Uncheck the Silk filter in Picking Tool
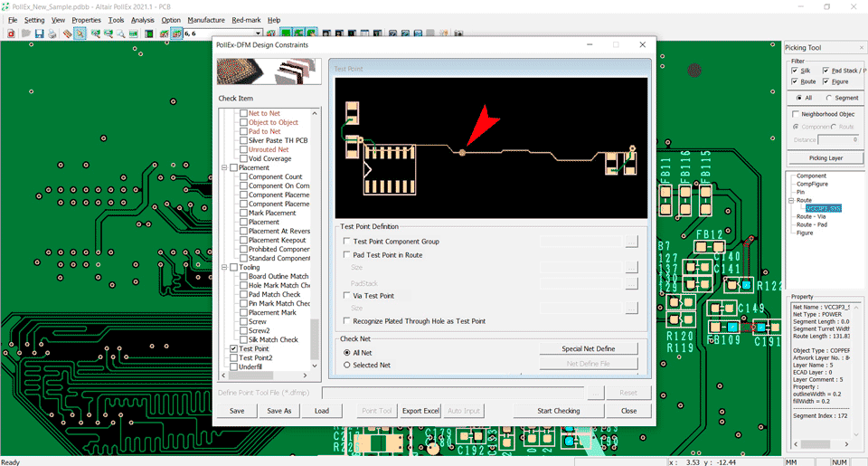Screen dimensions: 868x466 pos(795,71)
